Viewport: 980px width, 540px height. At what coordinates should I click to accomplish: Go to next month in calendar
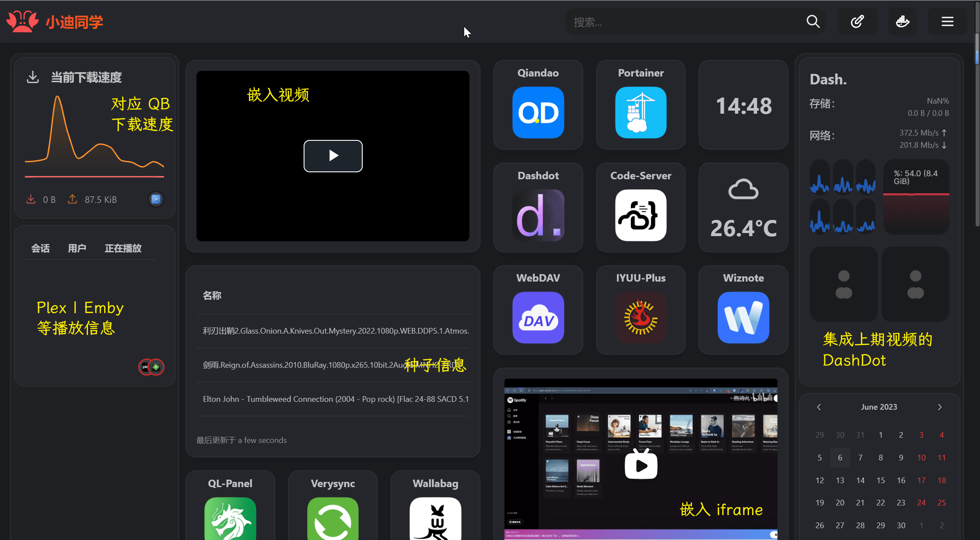940,407
